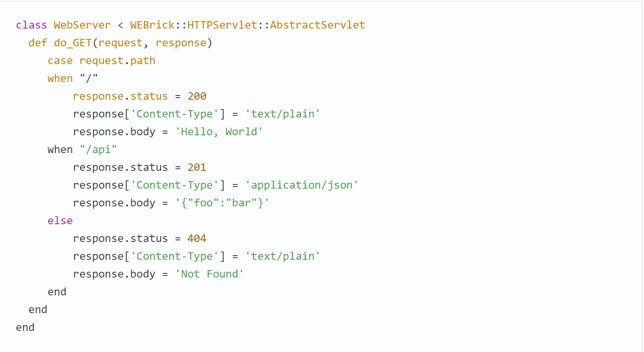This screenshot has height=352, width=644.
Task: Click the WEBrick module name
Action: click(x=152, y=25)
